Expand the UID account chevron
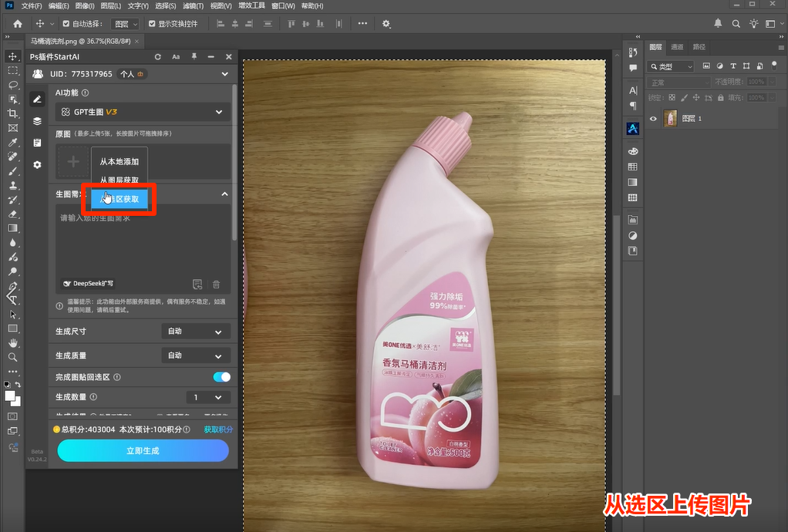The image size is (788, 532). pyautogui.click(x=224, y=74)
